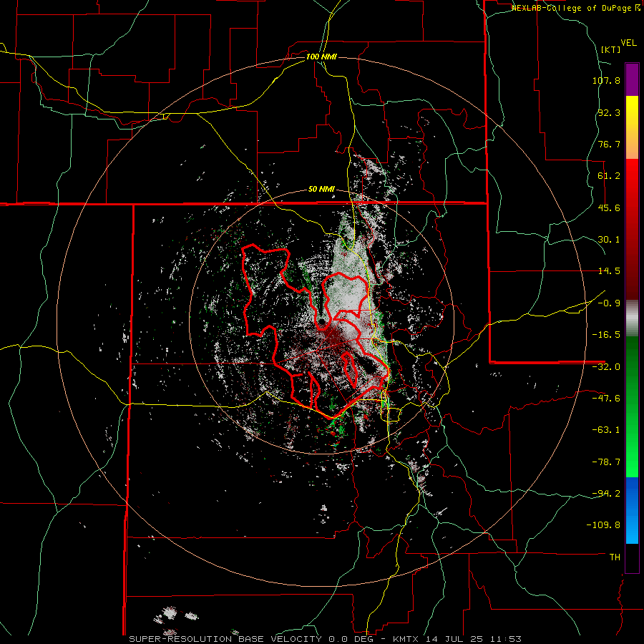Viewport: 644px width, 644px height.
Task: Click the TH legend label
Action: coord(615,557)
